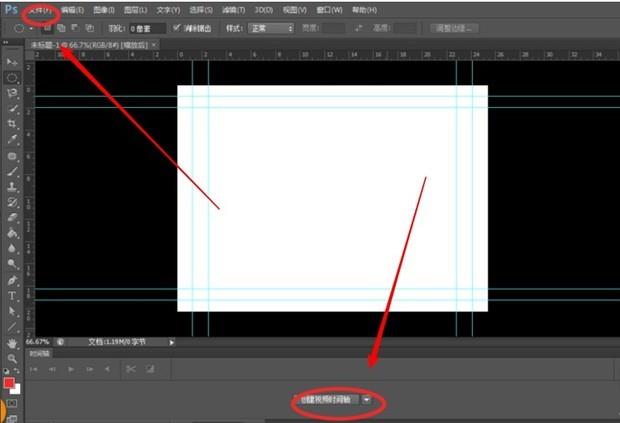The height and width of the screenshot is (423, 620).
Task: Open the white background color picker
Action: [x=16, y=390]
